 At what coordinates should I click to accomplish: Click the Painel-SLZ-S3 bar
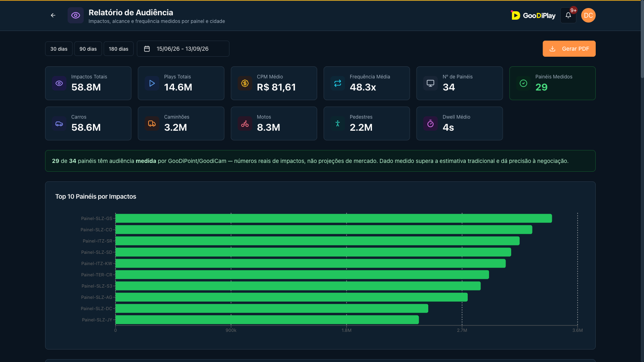298,286
